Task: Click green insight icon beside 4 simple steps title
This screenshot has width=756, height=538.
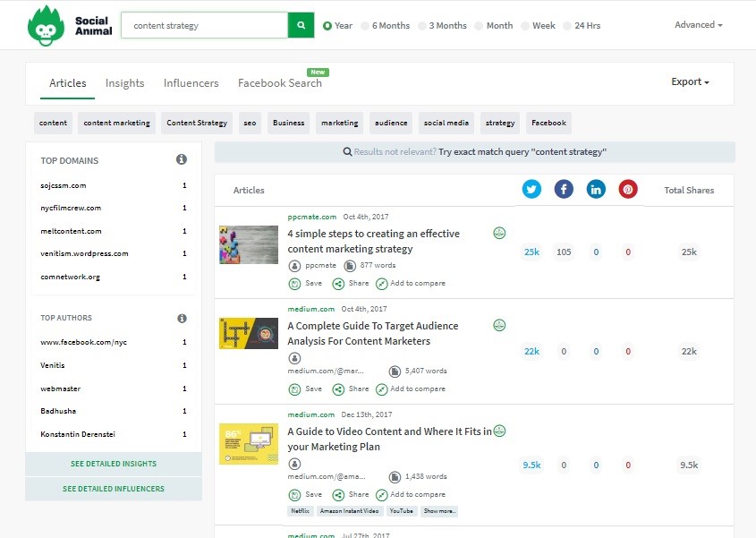Action: click(x=499, y=233)
